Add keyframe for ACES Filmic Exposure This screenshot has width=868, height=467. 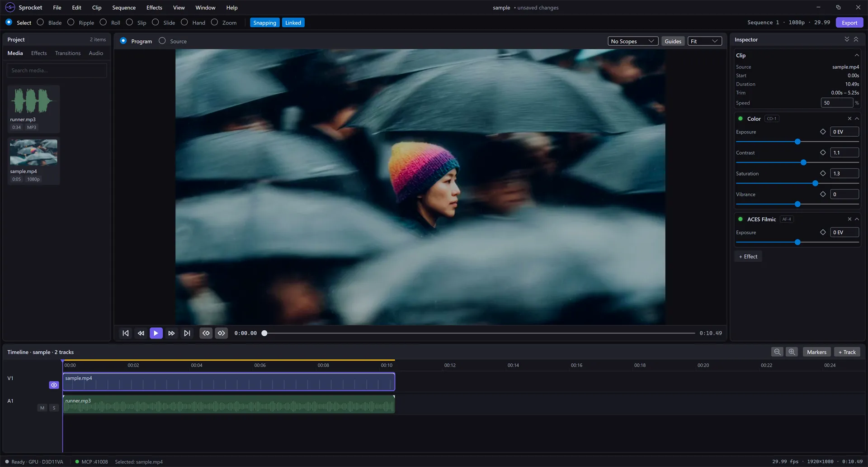coord(823,232)
